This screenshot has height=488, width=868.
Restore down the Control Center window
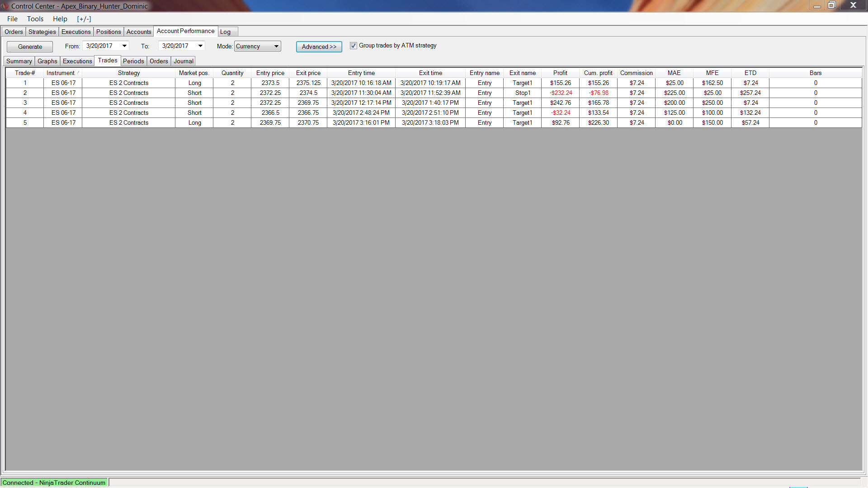(831, 5)
